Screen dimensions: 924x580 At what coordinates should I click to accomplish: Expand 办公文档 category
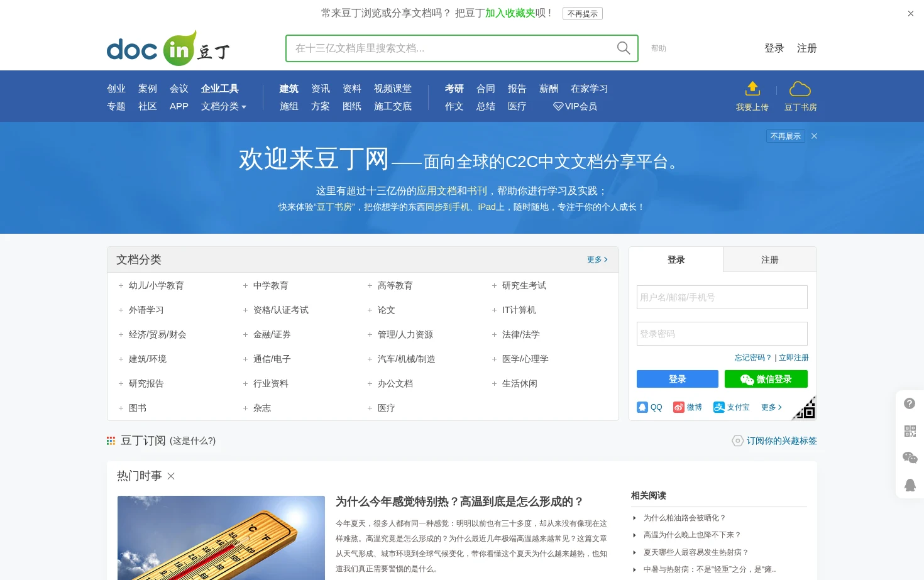pyautogui.click(x=370, y=383)
